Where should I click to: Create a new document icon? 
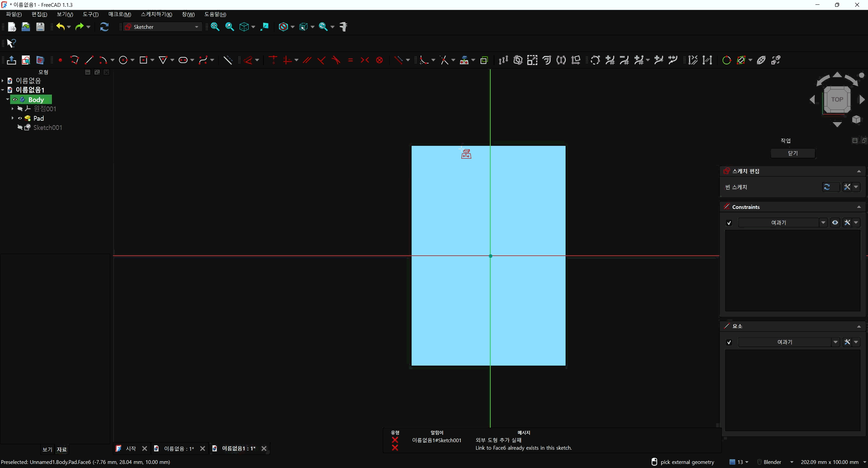(x=12, y=27)
